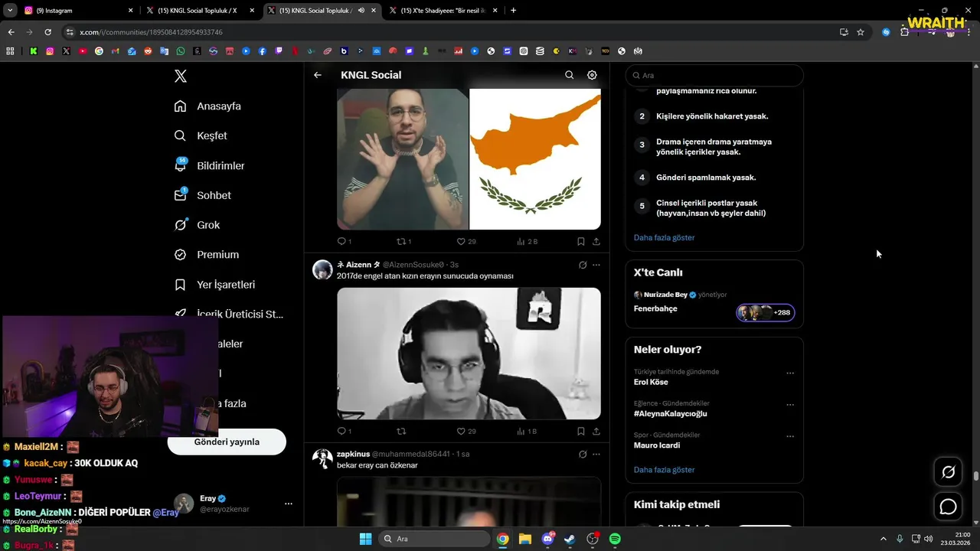Share the Cyprus flag post
The image size is (980, 551).
click(x=596, y=241)
